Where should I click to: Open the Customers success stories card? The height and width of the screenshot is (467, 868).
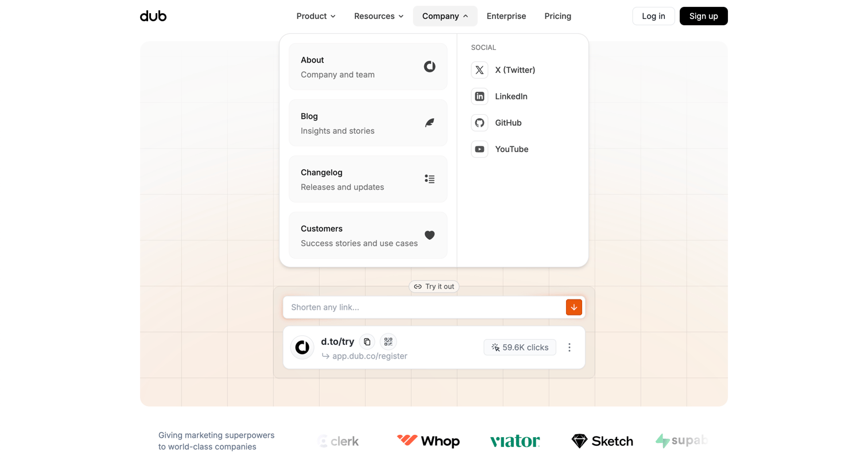pos(368,235)
